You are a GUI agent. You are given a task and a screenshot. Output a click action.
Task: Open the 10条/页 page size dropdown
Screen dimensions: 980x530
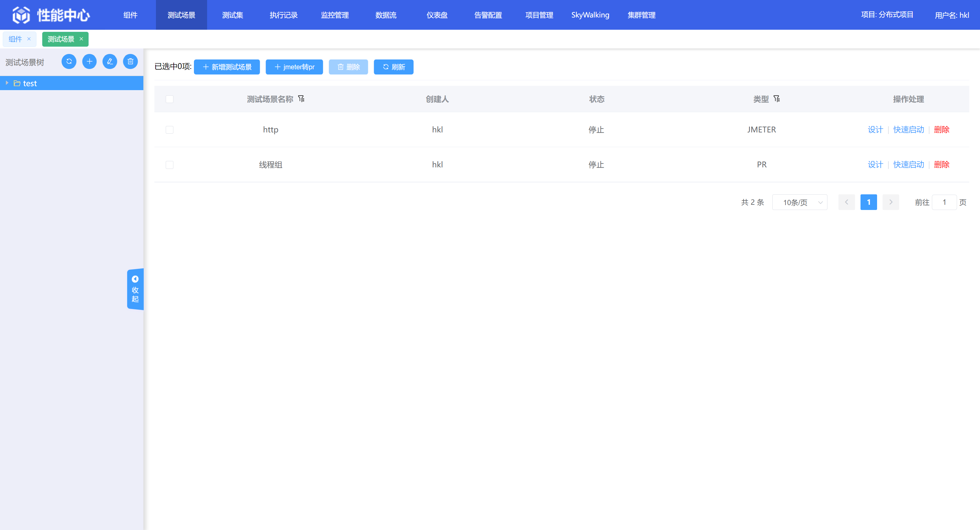800,202
